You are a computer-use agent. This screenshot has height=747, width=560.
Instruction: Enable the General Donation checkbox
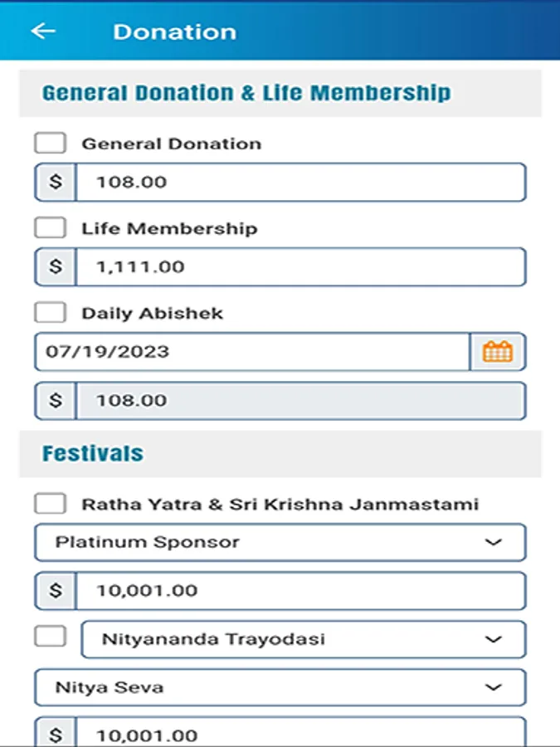coord(51,143)
